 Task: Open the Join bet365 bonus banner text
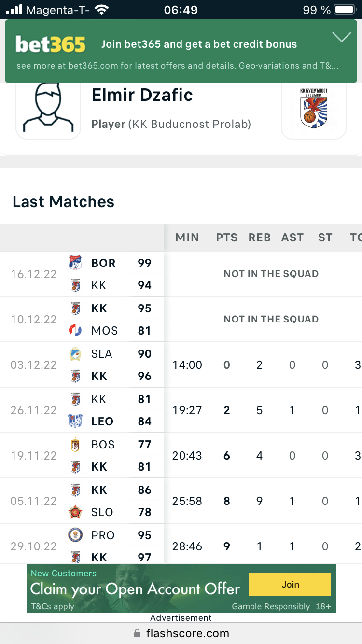[x=199, y=44]
